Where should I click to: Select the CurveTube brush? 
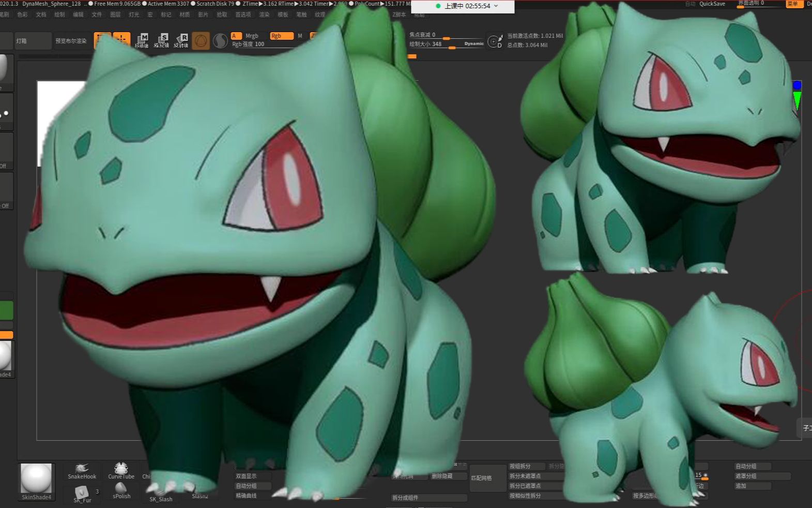pyautogui.click(x=121, y=471)
